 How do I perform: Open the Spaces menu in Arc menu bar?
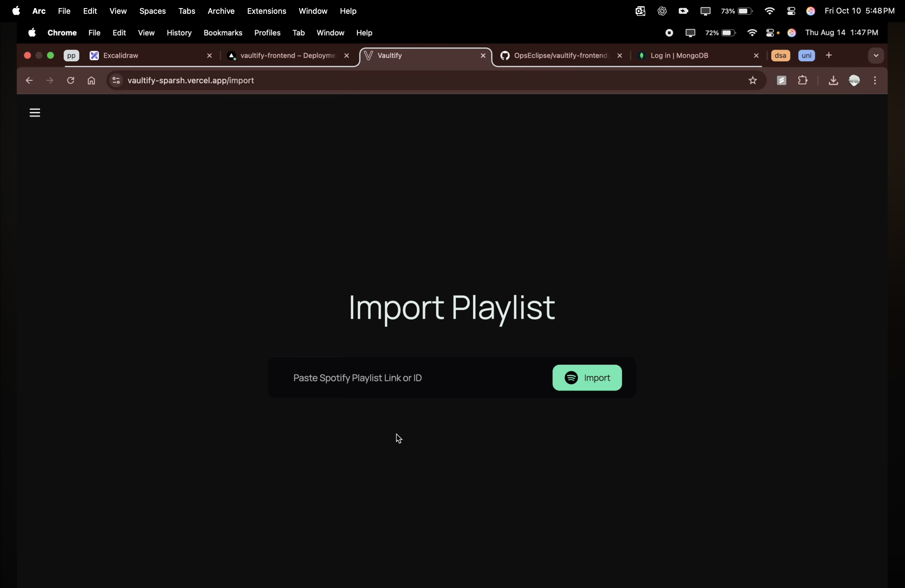153,11
